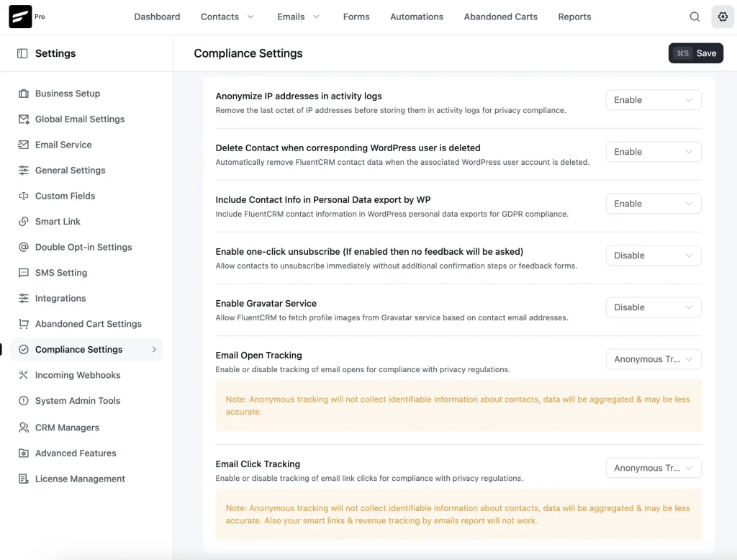Open Custom Fields via its sidebar icon
737x560 pixels.
click(x=24, y=196)
